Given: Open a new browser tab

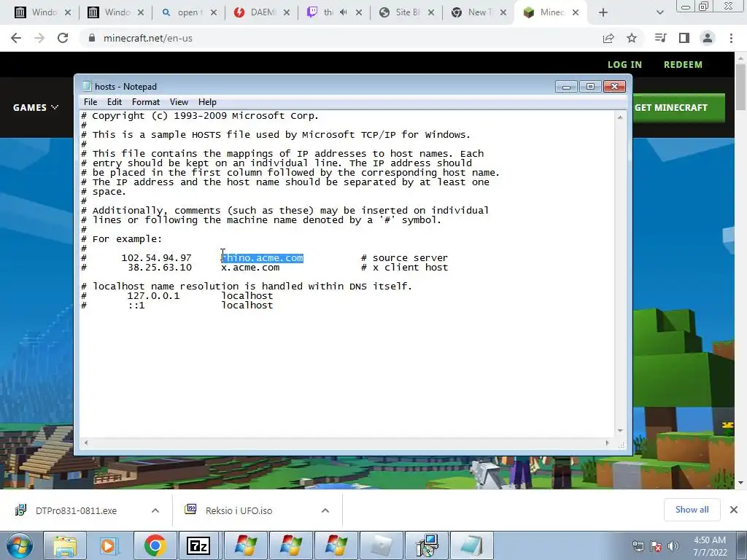Looking at the screenshot, I should coord(603,13).
